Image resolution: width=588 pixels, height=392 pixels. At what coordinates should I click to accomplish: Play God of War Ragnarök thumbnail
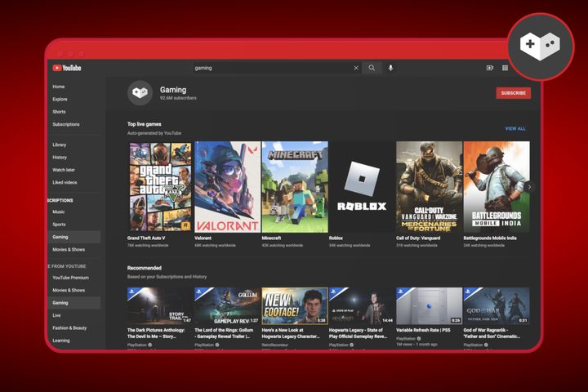tap(497, 305)
